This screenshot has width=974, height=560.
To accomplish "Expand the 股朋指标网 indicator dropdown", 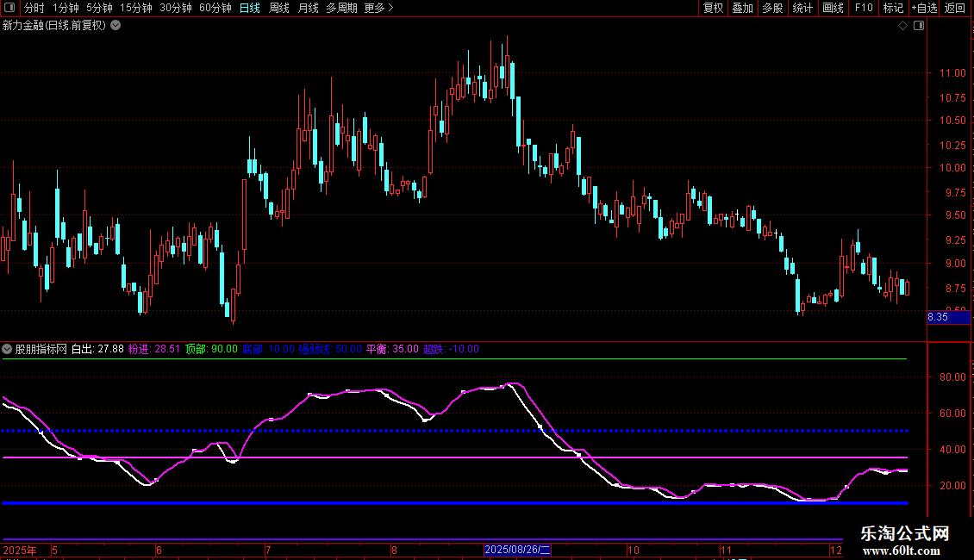I will [x=8, y=349].
